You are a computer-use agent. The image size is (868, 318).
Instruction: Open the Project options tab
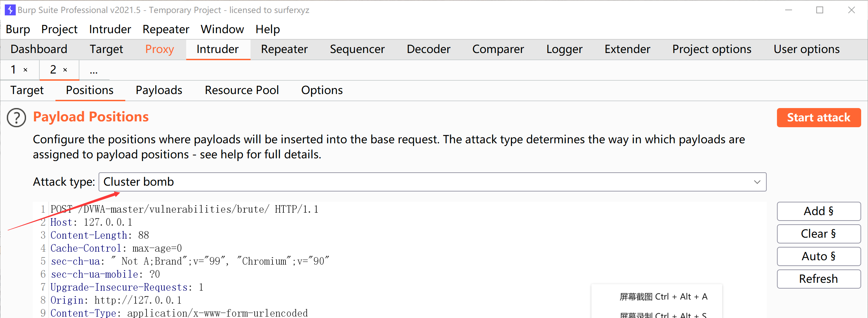[712, 50]
